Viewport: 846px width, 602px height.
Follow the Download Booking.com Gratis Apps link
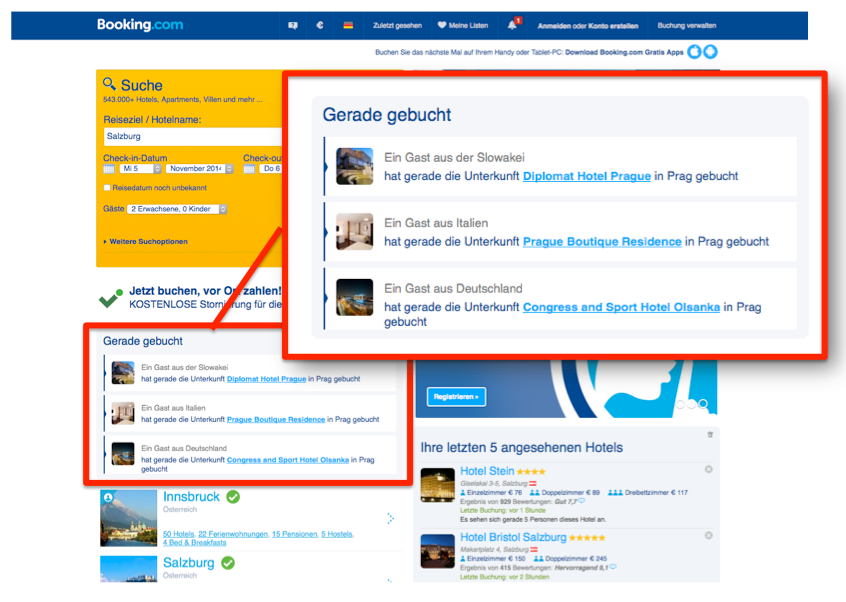point(624,52)
